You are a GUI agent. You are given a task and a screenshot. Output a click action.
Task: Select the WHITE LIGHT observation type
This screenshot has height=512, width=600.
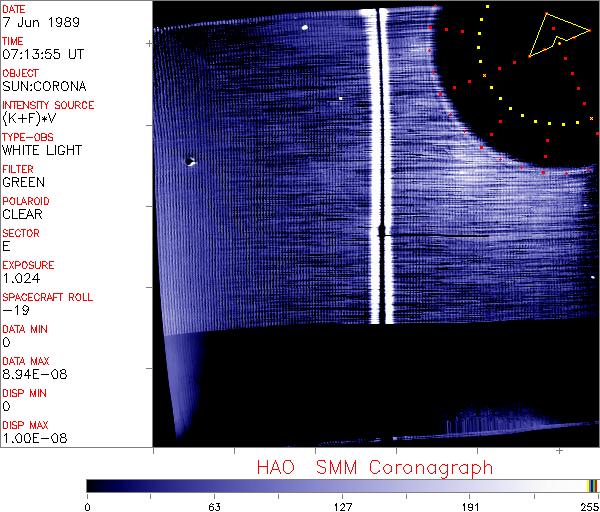41,150
